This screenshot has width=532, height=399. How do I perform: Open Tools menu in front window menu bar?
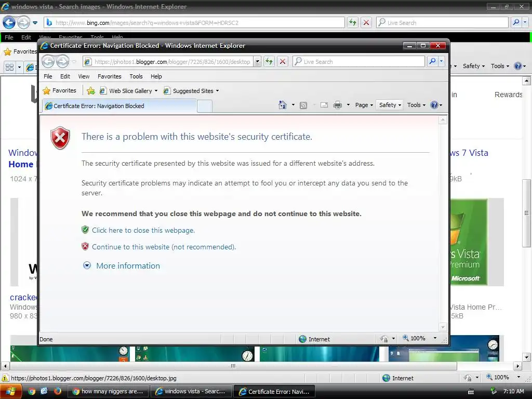136,76
